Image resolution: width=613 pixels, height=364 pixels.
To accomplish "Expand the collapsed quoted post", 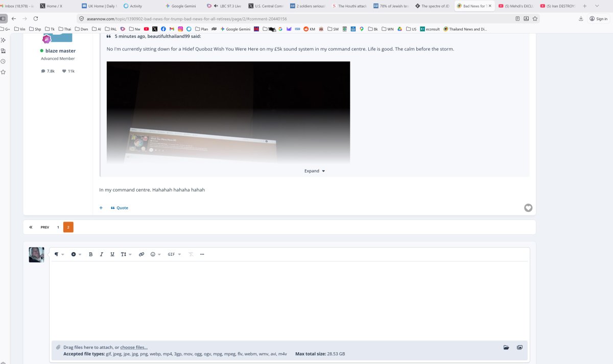I will point(314,171).
